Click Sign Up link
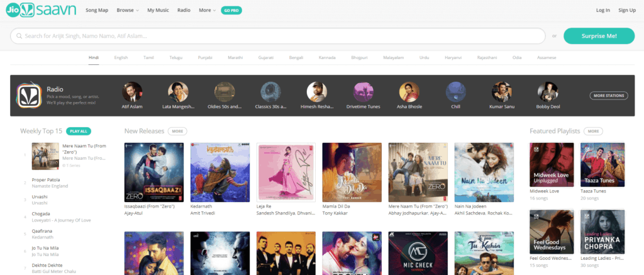 [x=627, y=10]
